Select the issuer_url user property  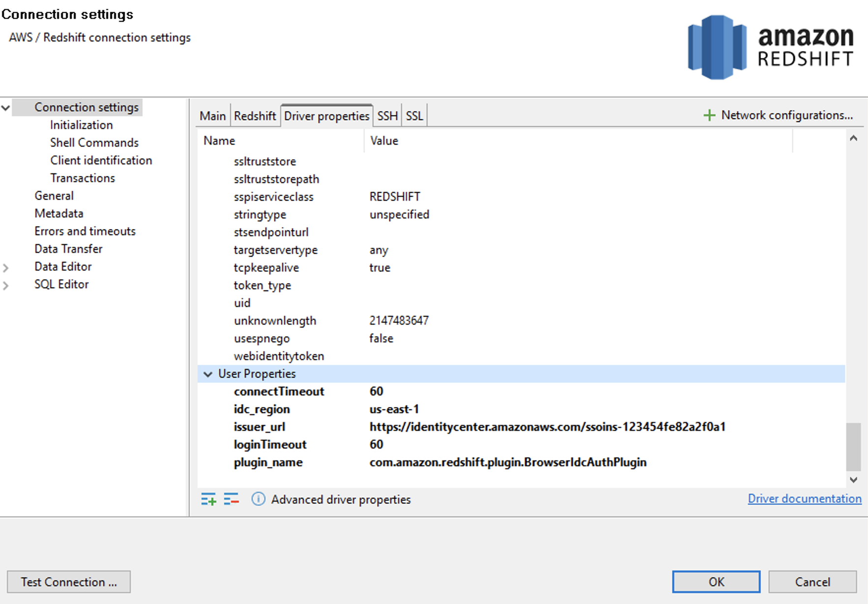point(260,427)
